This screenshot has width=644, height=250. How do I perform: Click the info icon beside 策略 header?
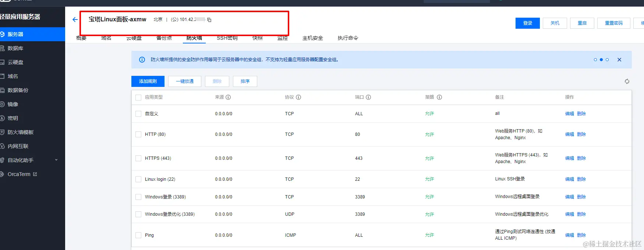click(439, 97)
